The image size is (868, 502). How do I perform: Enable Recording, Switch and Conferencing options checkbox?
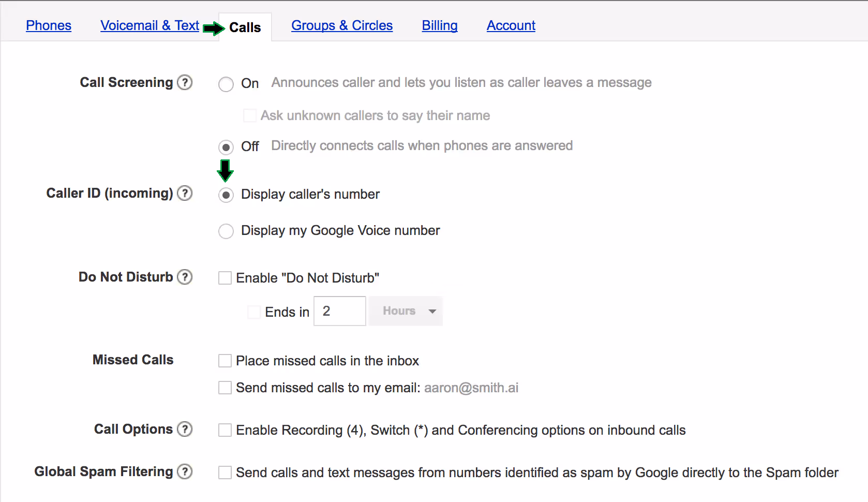[225, 430]
